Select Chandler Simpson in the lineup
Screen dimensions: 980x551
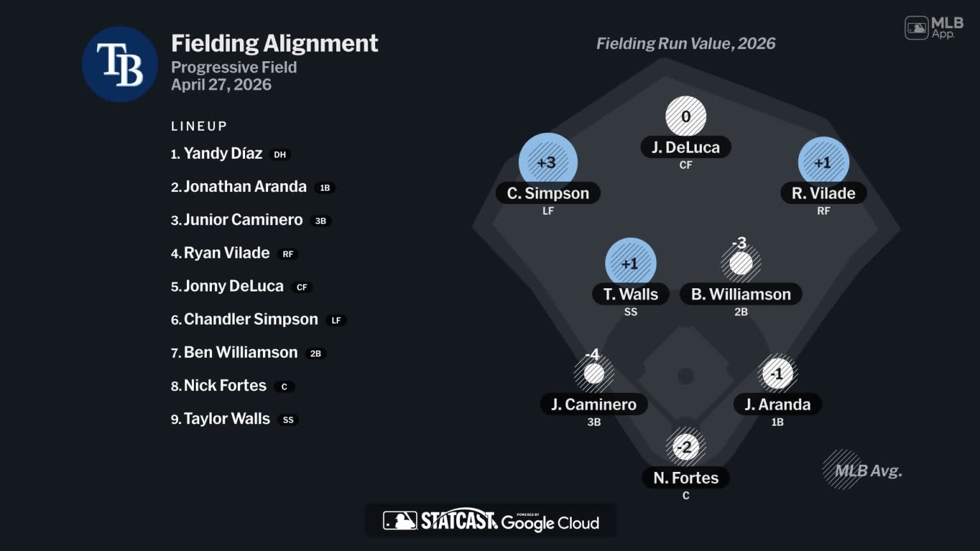click(x=251, y=320)
